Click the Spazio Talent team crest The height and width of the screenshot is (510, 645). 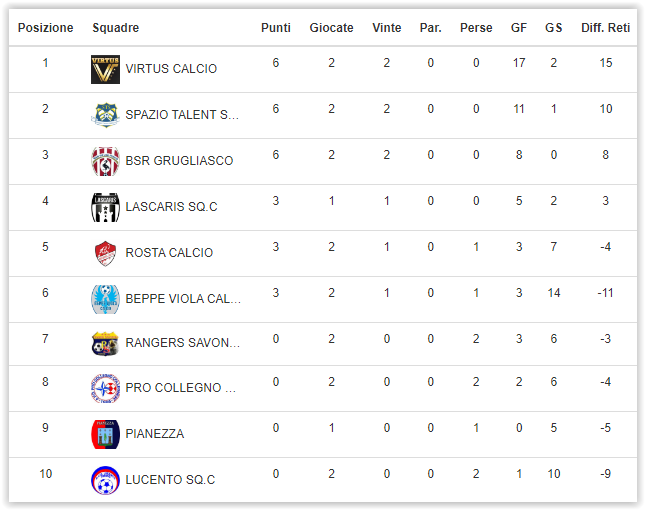pyautogui.click(x=105, y=115)
